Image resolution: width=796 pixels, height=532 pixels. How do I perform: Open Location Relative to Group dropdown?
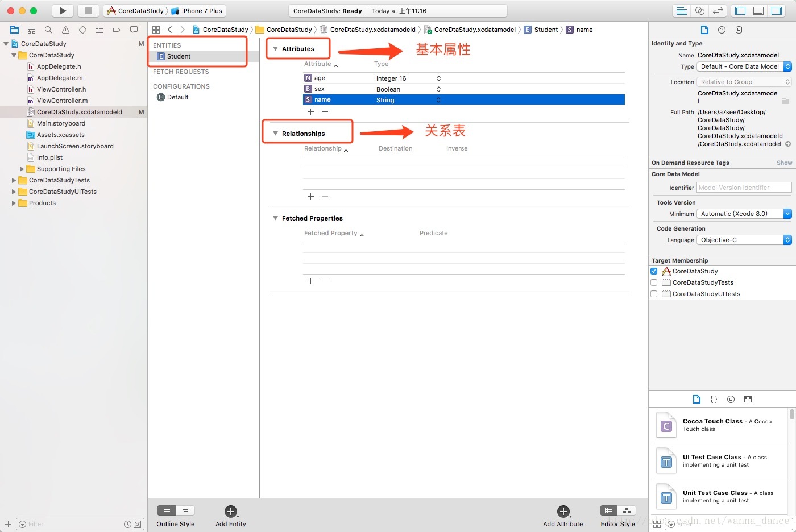(x=744, y=82)
